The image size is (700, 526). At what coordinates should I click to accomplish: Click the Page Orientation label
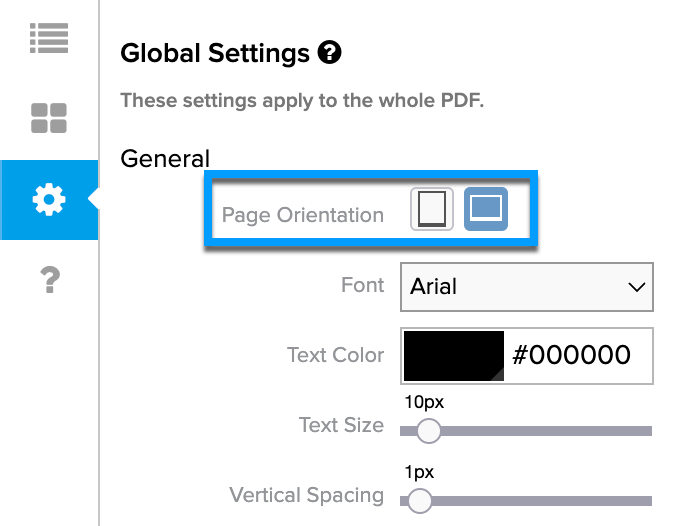coord(303,215)
